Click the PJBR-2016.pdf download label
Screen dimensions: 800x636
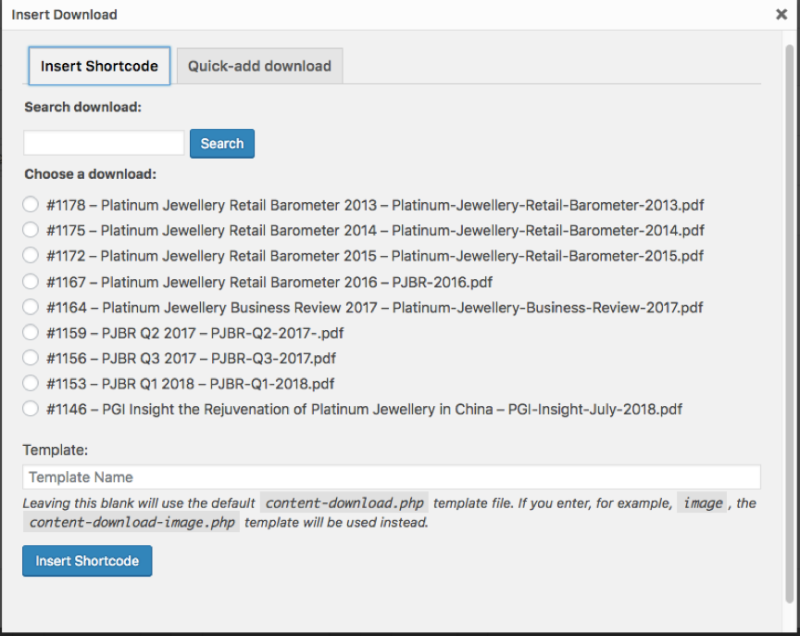(x=441, y=282)
